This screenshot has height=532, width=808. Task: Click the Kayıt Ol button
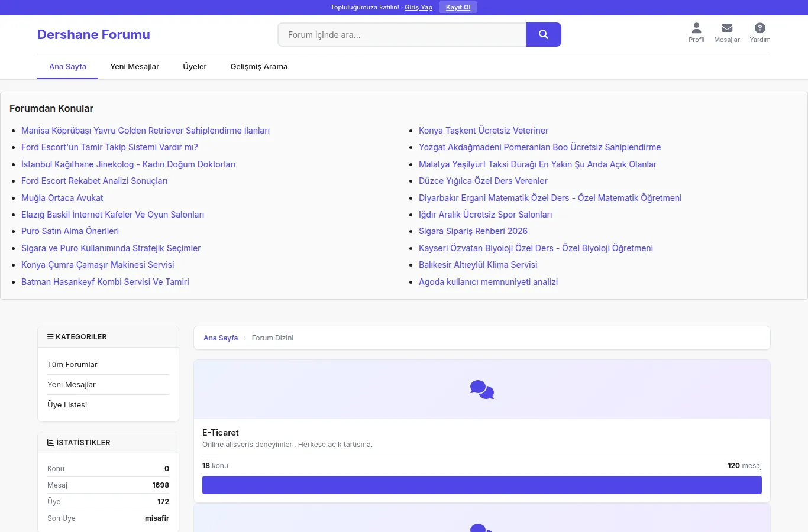(458, 7)
